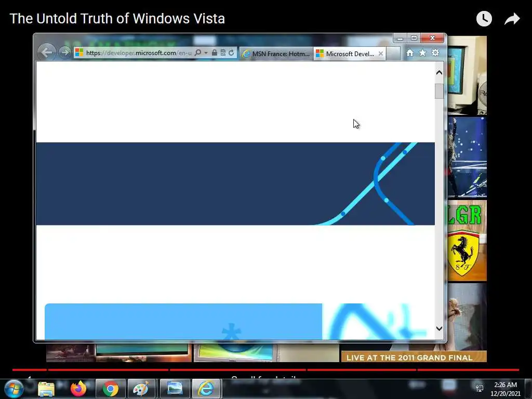The image size is (532, 399).
Task: Launch Firefox from the taskbar
Action: (x=78, y=389)
